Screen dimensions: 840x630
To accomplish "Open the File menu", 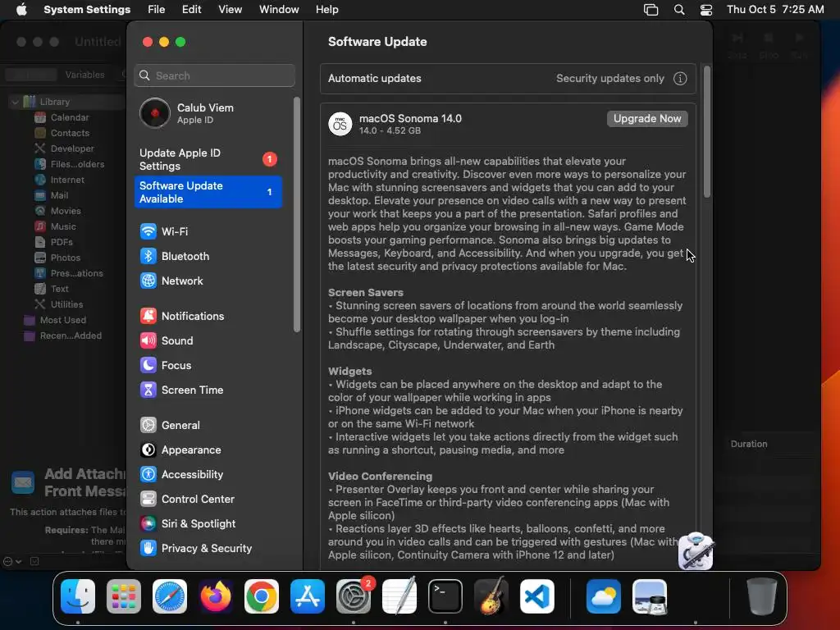I will 157,10.
